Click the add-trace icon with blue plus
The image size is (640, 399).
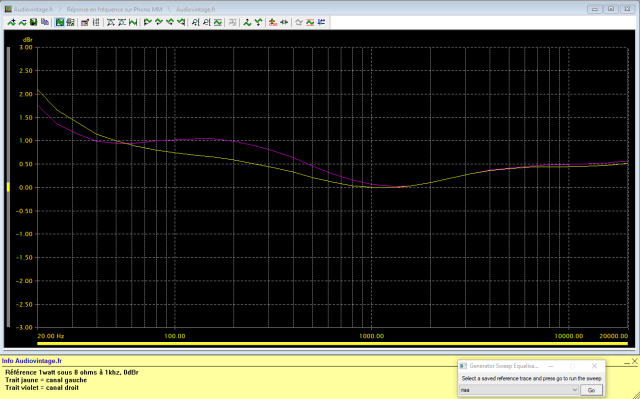click(11, 22)
